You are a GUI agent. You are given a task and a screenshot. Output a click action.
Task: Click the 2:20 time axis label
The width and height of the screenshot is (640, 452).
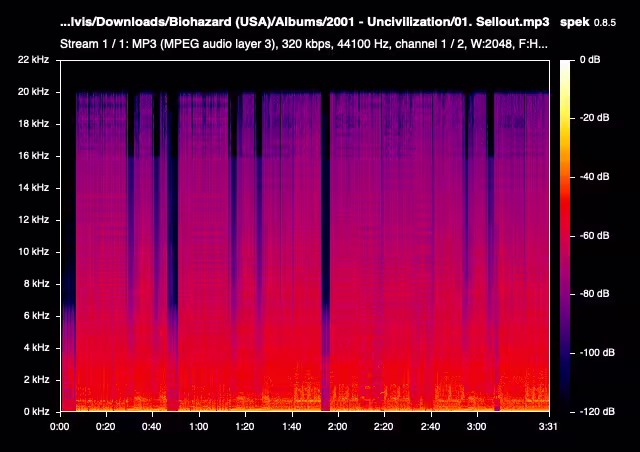(384, 427)
